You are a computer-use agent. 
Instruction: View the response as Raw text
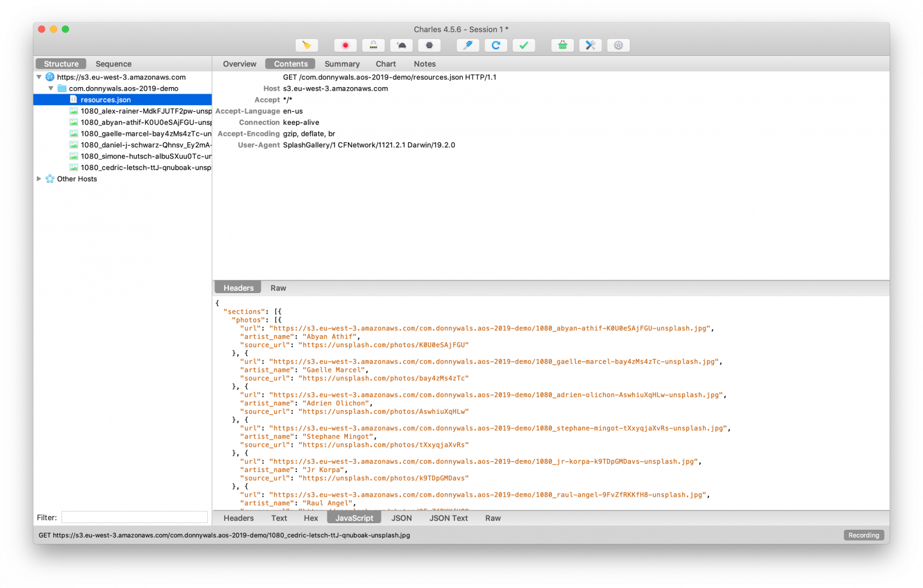492,518
